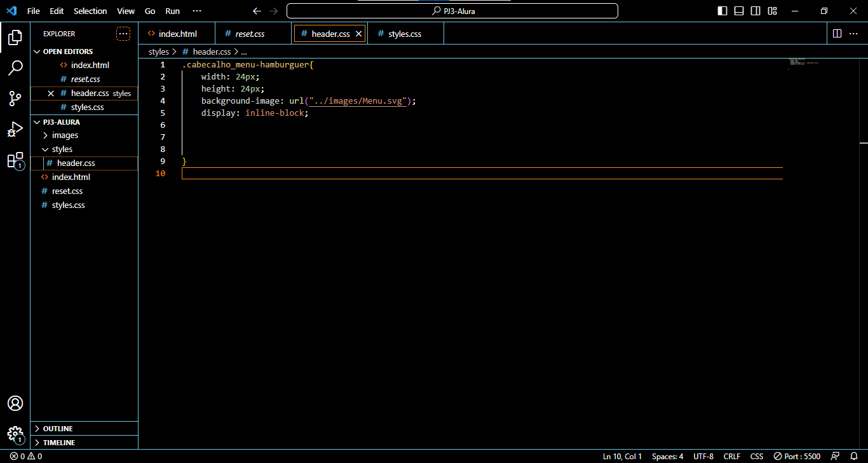The width and height of the screenshot is (868, 463).
Task: Open the Selection menu
Action: point(90,11)
